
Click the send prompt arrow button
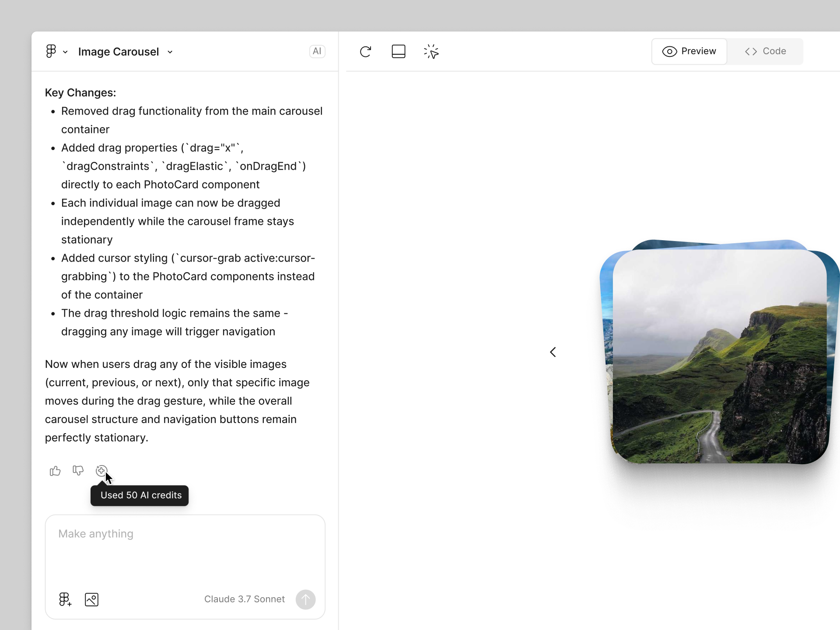click(x=305, y=599)
